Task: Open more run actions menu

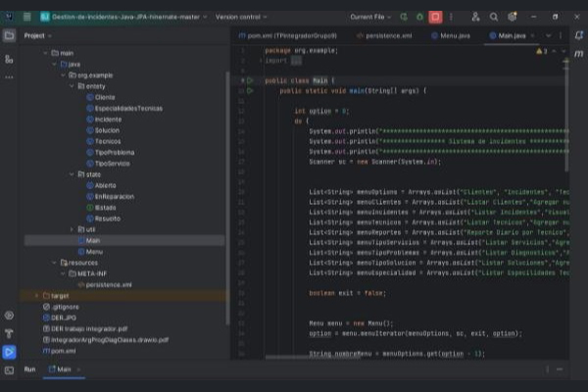Action: tap(451, 17)
